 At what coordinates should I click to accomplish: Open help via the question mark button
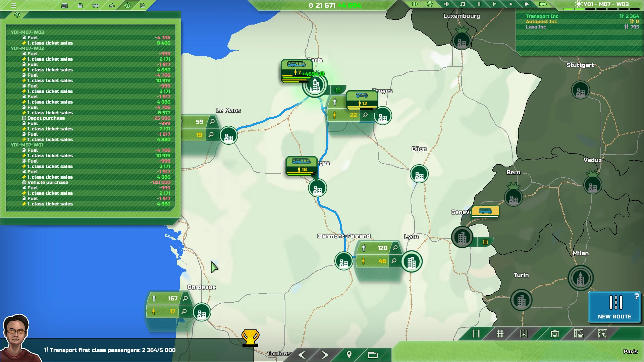(636, 296)
